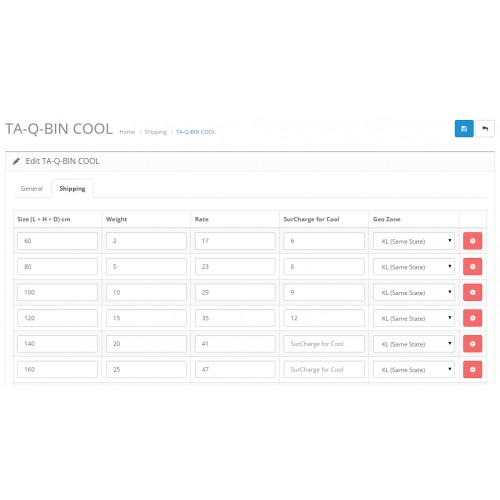Remove the row with size 100
The height and width of the screenshot is (500, 500).
[472, 292]
